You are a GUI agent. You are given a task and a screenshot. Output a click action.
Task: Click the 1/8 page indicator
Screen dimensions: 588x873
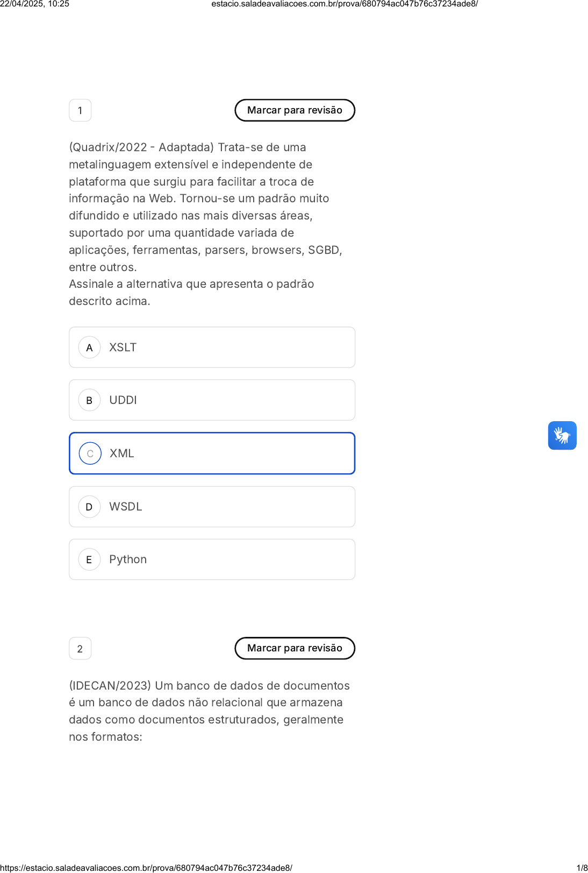click(582, 868)
